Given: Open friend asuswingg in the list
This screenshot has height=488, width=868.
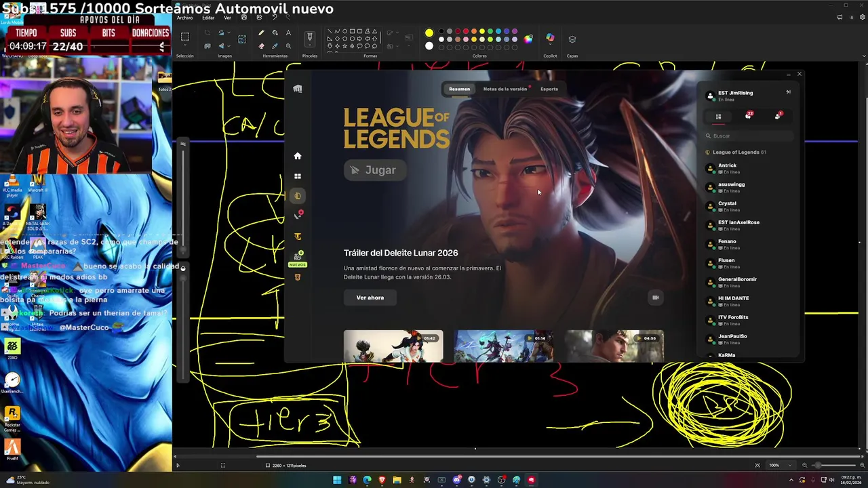Looking at the screenshot, I should click(749, 187).
